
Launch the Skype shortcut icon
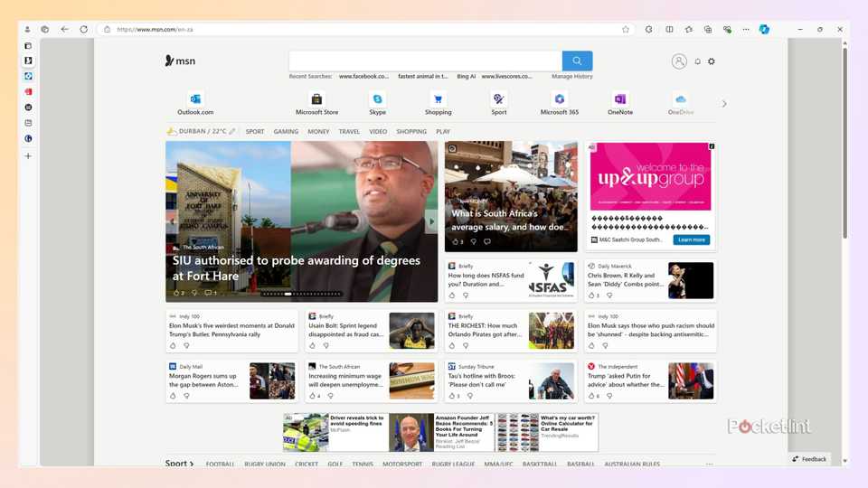(x=377, y=99)
